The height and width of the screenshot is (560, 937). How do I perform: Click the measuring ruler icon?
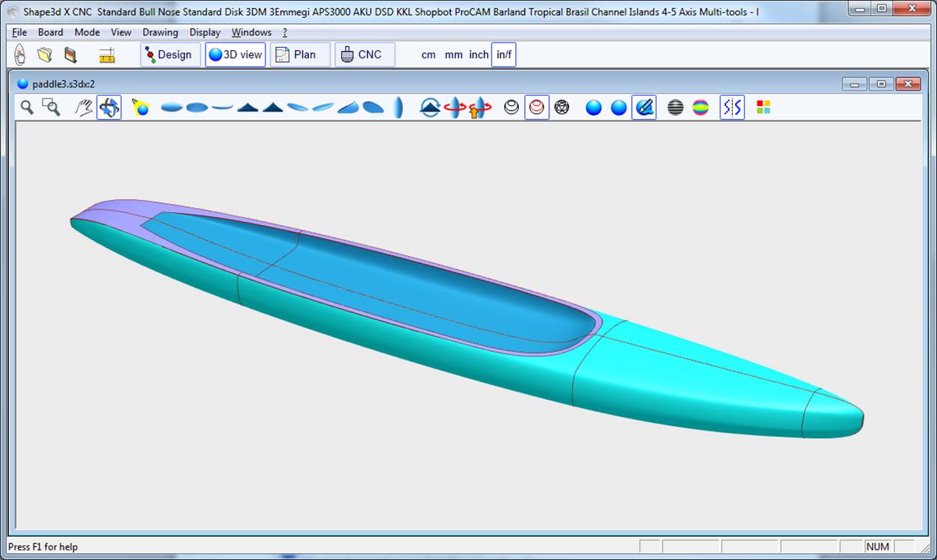pyautogui.click(x=107, y=55)
